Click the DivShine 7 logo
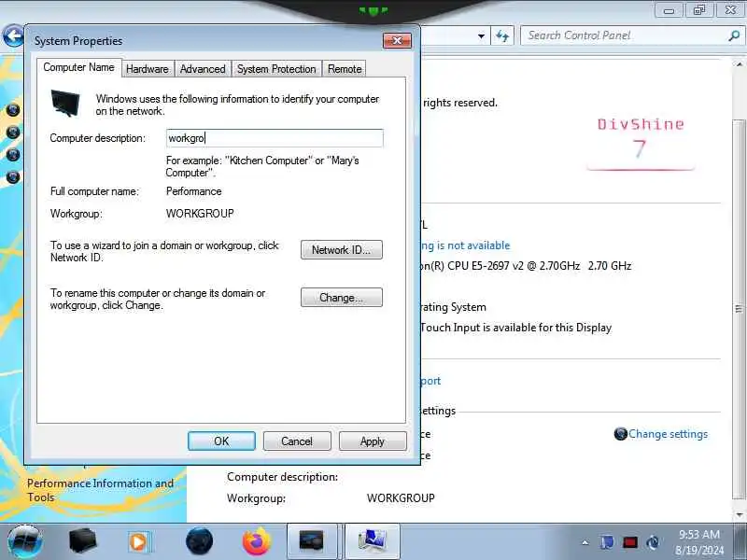 (x=641, y=143)
